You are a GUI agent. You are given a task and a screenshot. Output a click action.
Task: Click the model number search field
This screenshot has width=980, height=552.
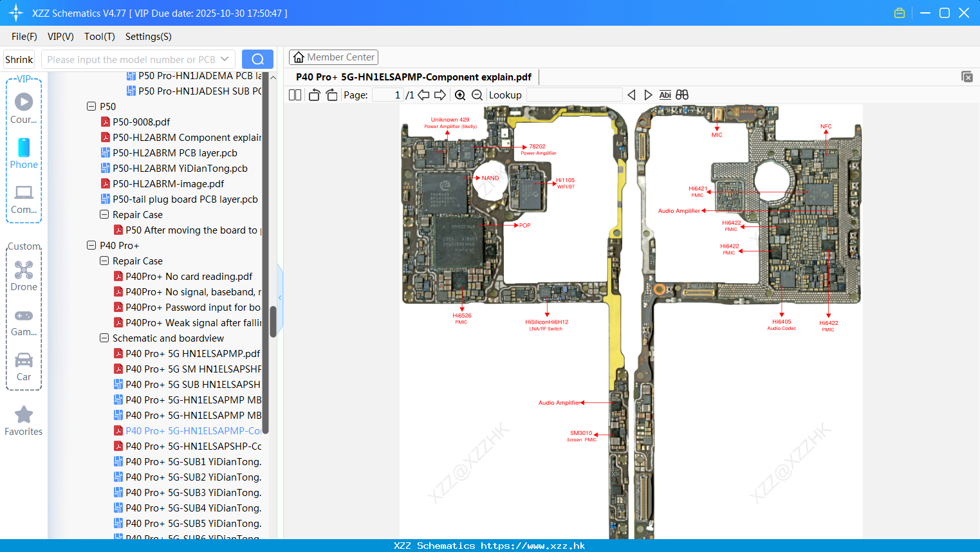[132, 59]
